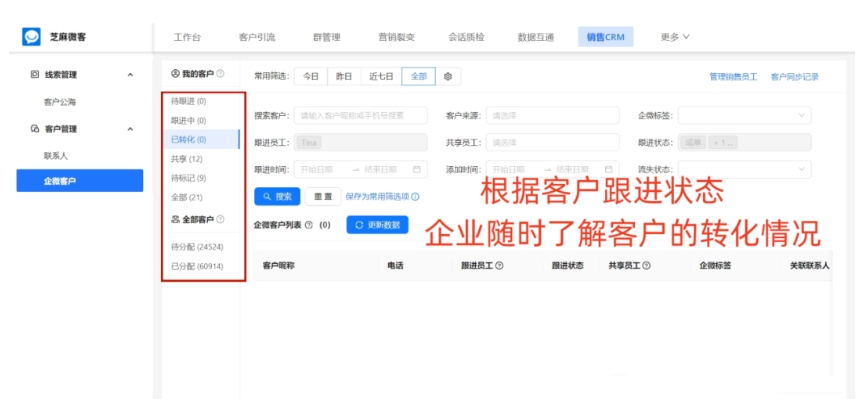Open 客户同步记录 link
864x401 pixels.
pyautogui.click(x=795, y=77)
